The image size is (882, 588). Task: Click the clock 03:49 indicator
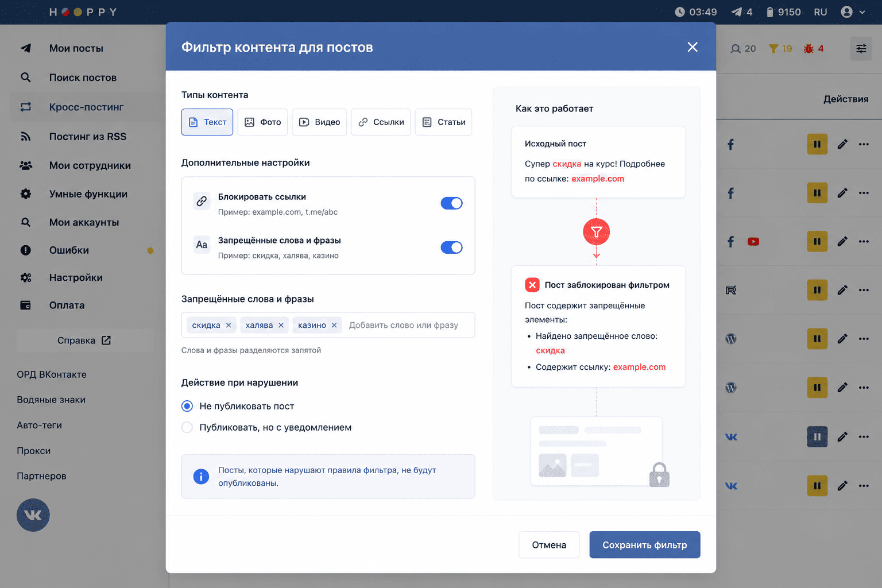click(696, 12)
